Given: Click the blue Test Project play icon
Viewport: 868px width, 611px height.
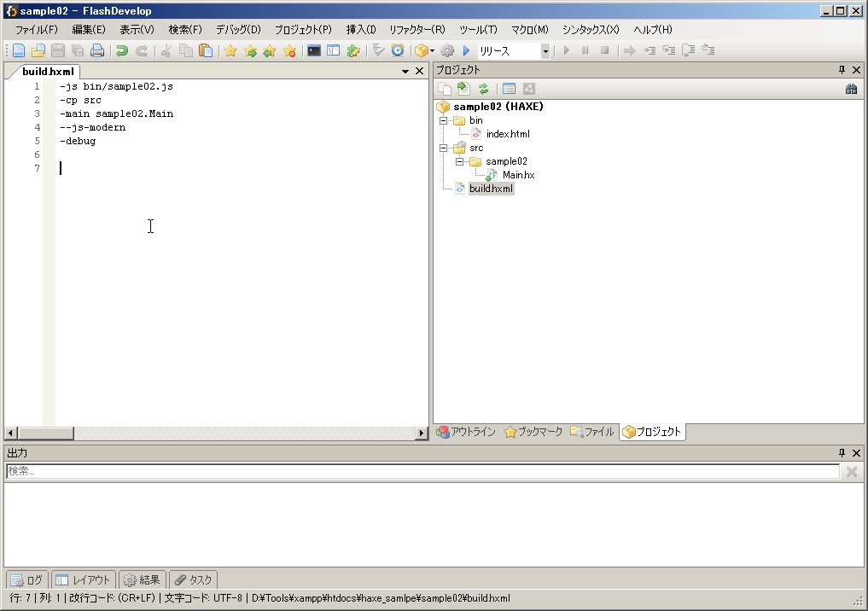Looking at the screenshot, I should tap(466, 51).
